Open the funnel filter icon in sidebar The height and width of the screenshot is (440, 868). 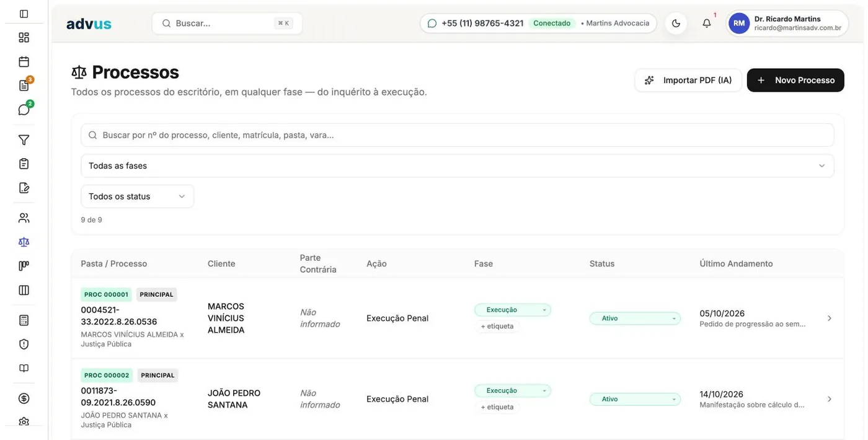(24, 140)
